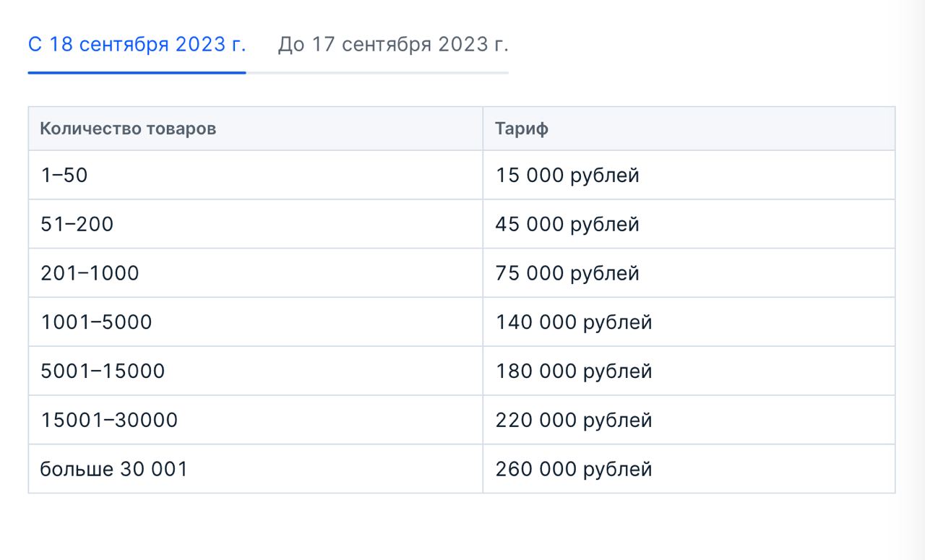The height and width of the screenshot is (560, 925).
Task: Click the «260 000 рублей» tariff cell
Action: [x=574, y=470]
